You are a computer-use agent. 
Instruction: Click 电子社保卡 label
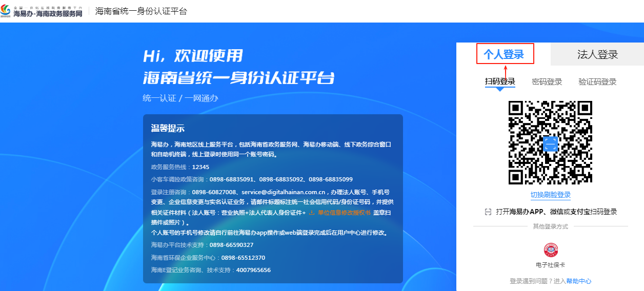(x=551, y=265)
